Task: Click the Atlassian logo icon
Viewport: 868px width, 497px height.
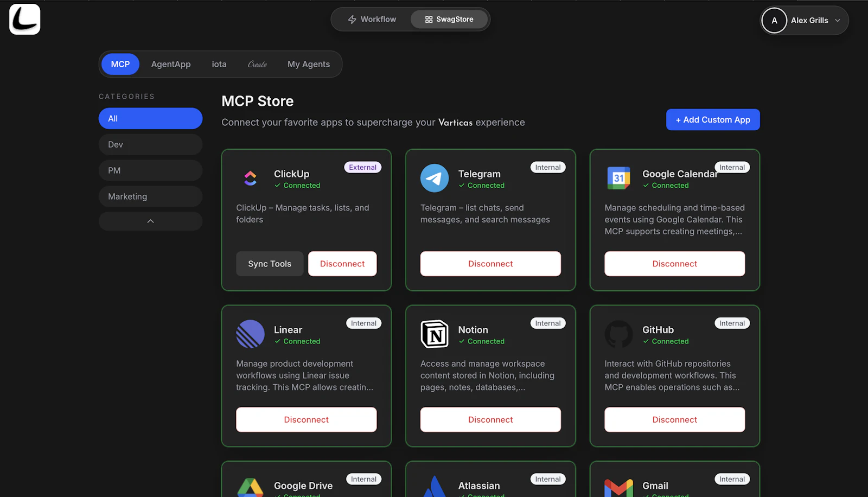Action: coord(435,487)
